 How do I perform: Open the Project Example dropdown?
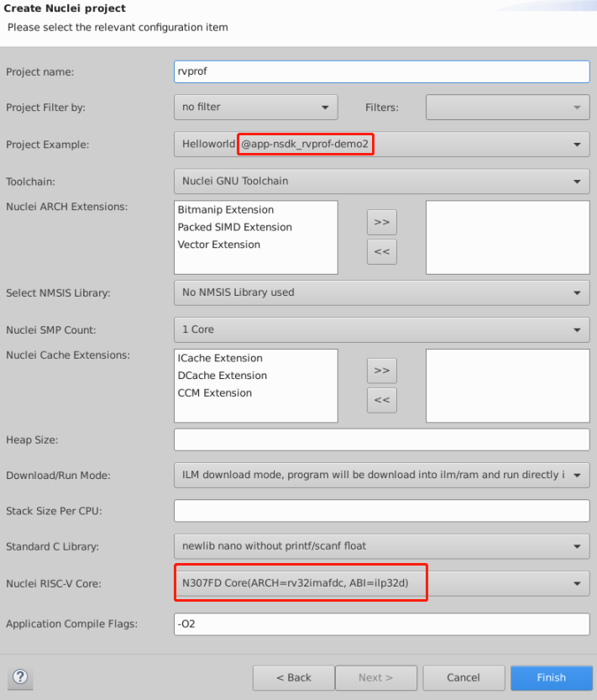coord(382,145)
